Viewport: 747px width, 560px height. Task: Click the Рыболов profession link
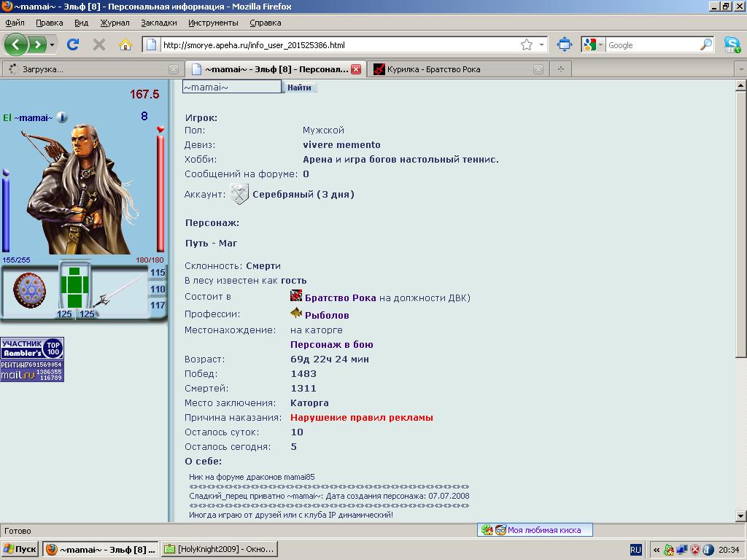pyautogui.click(x=327, y=315)
